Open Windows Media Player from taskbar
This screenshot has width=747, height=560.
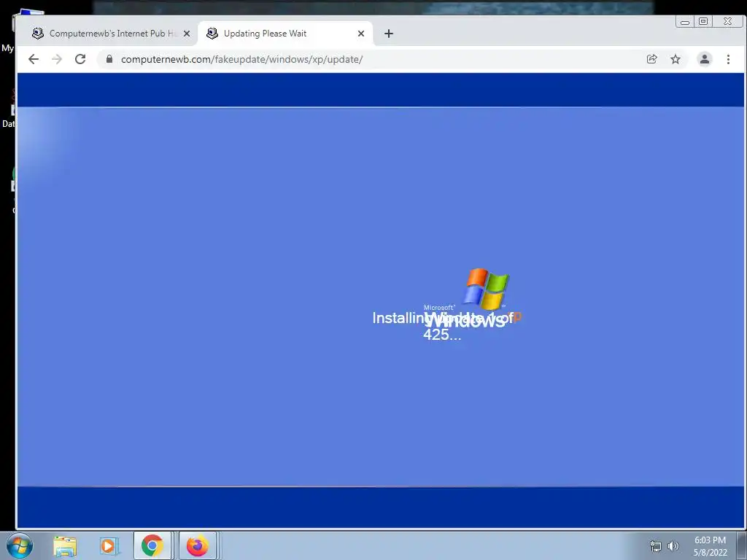tap(109, 545)
